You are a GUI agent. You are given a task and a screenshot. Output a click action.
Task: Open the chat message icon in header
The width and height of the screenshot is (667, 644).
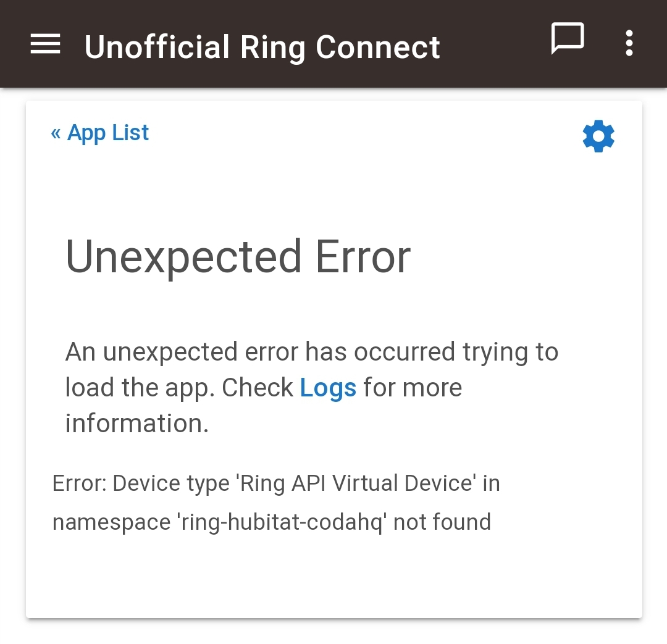click(x=568, y=38)
